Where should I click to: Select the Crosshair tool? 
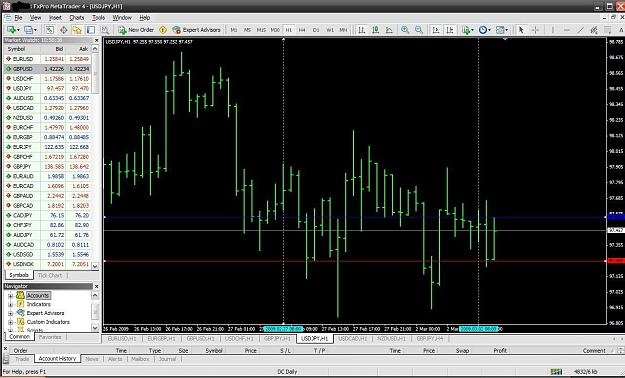pos(535,30)
